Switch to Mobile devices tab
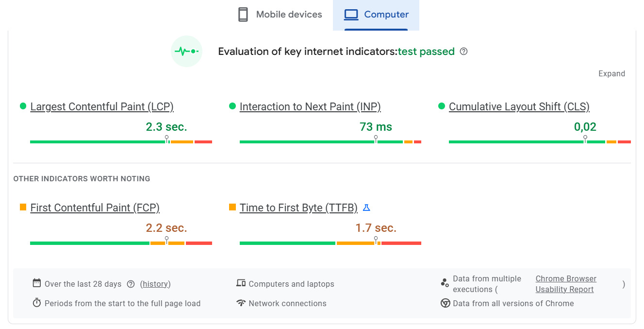This screenshot has height=329, width=644. (280, 15)
